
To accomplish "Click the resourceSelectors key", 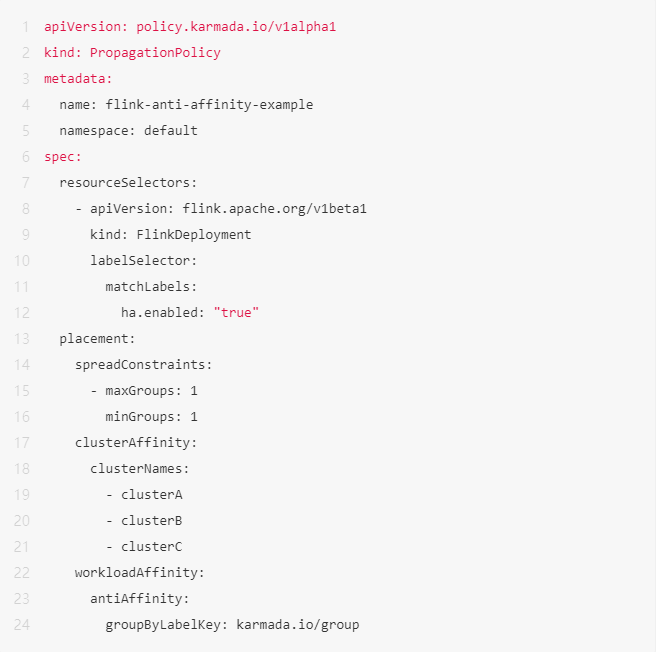I will tap(120, 182).
